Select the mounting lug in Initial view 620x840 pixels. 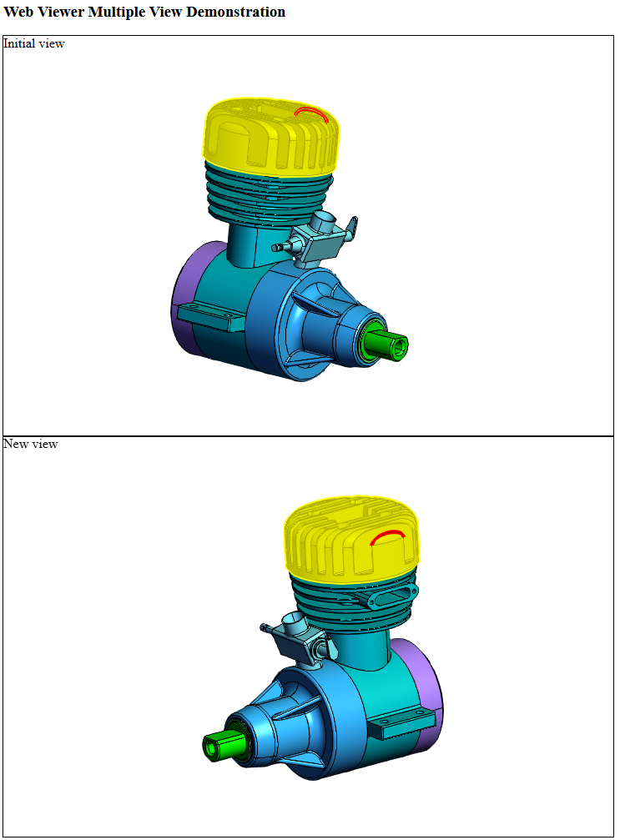coord(210,316)
